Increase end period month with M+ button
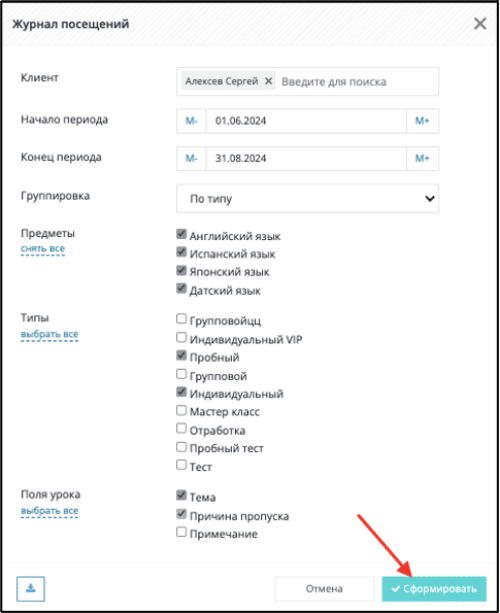Screen dimensions: 500x613 pos(422,158)
